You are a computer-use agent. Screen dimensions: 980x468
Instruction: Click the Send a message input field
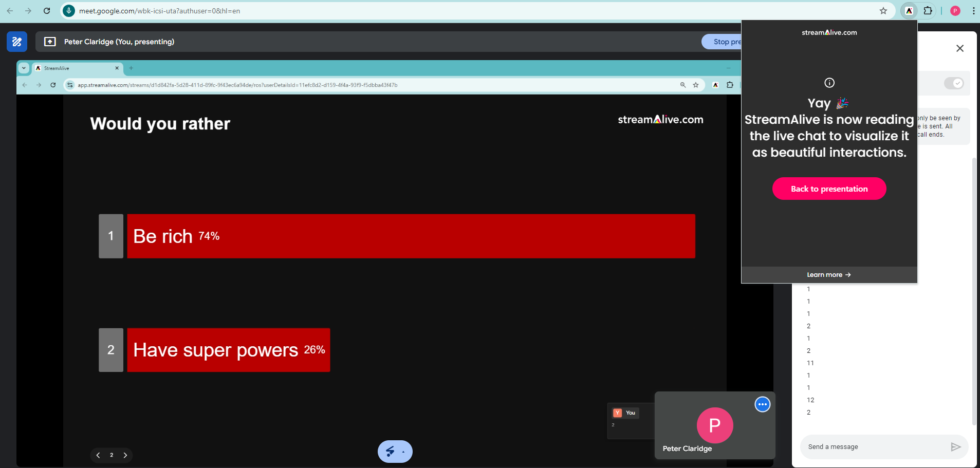click(x=876, y=447)
